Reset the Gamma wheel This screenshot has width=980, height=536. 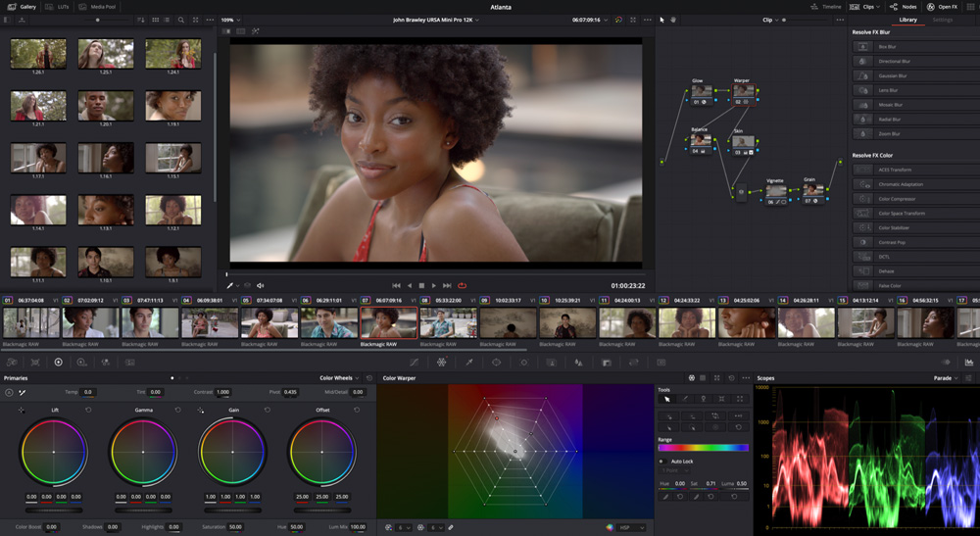(177, 410)
